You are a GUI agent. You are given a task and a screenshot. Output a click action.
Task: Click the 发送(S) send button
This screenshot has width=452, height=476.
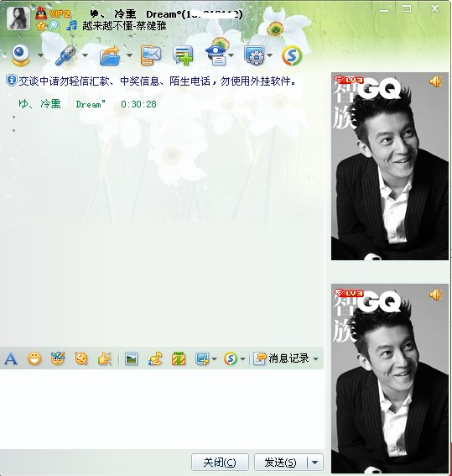point(281,463)
